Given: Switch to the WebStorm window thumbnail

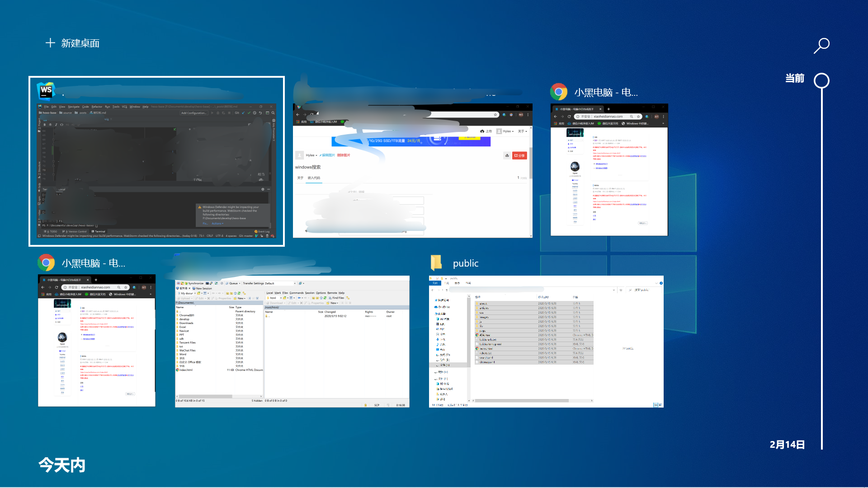Looking at the screenshot, I should point(156,172).
